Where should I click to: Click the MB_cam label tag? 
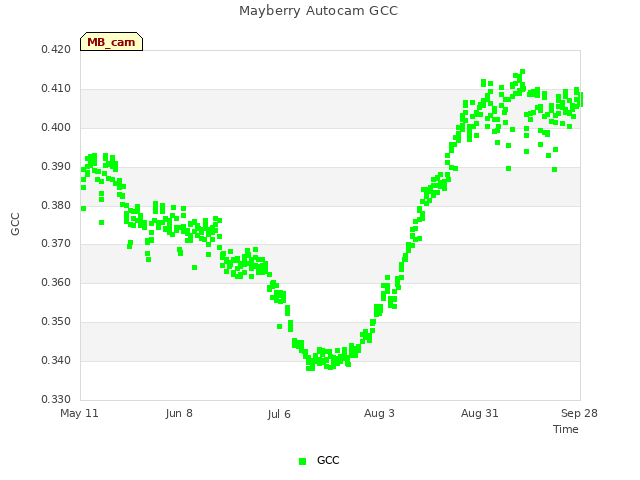point(111,42)
